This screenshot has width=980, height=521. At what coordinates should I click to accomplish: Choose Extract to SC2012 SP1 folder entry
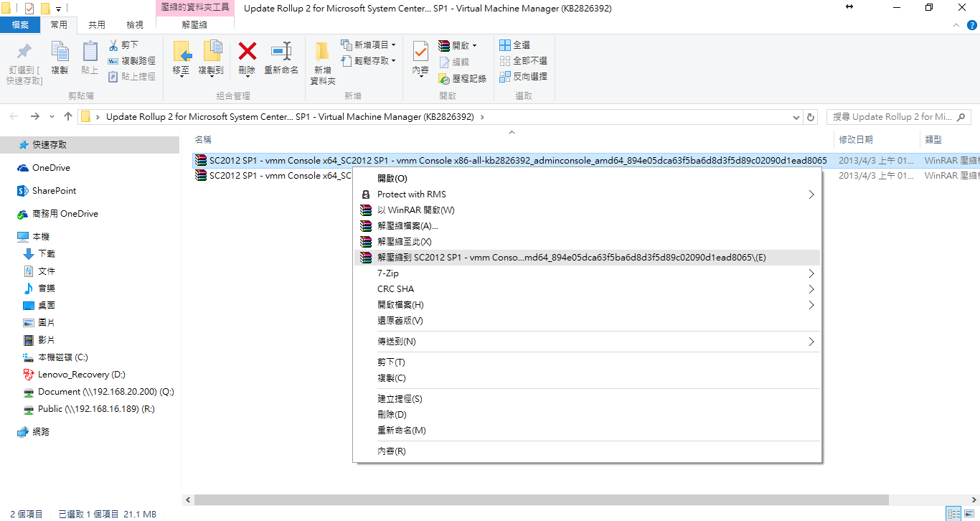(588, 258)
